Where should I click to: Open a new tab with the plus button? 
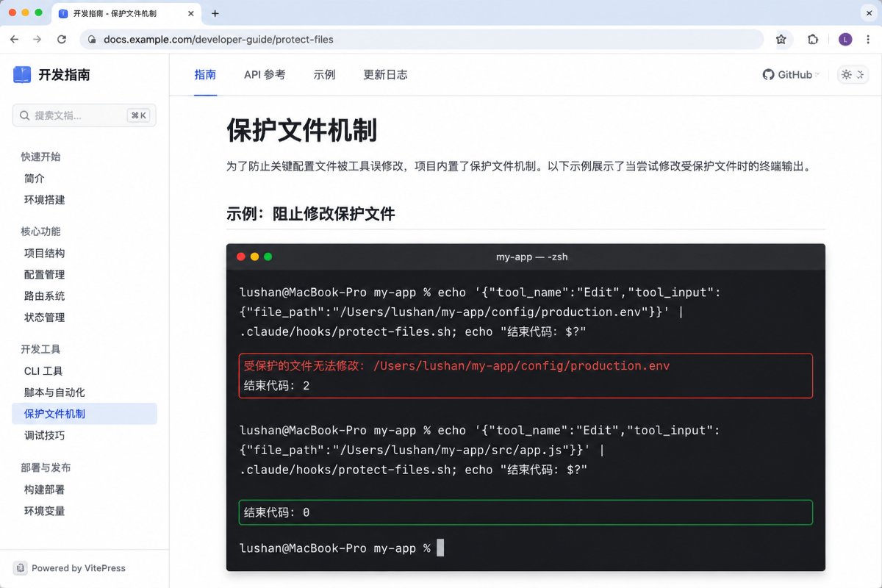(x=215, y=13)
